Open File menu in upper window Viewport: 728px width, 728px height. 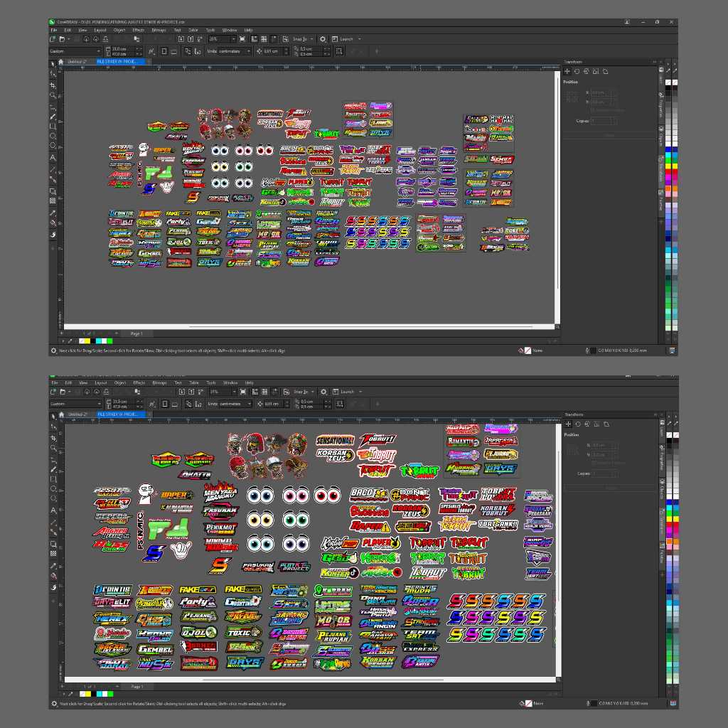[54, 30]
